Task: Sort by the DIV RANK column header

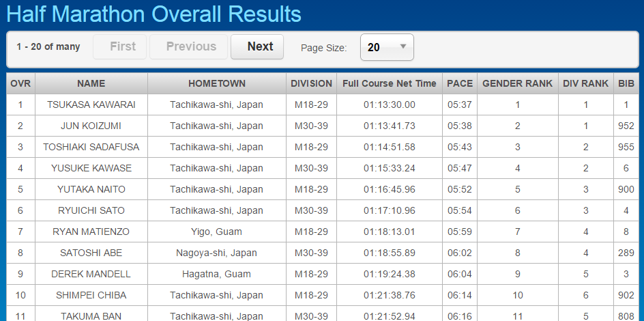Action: point(586,83)
